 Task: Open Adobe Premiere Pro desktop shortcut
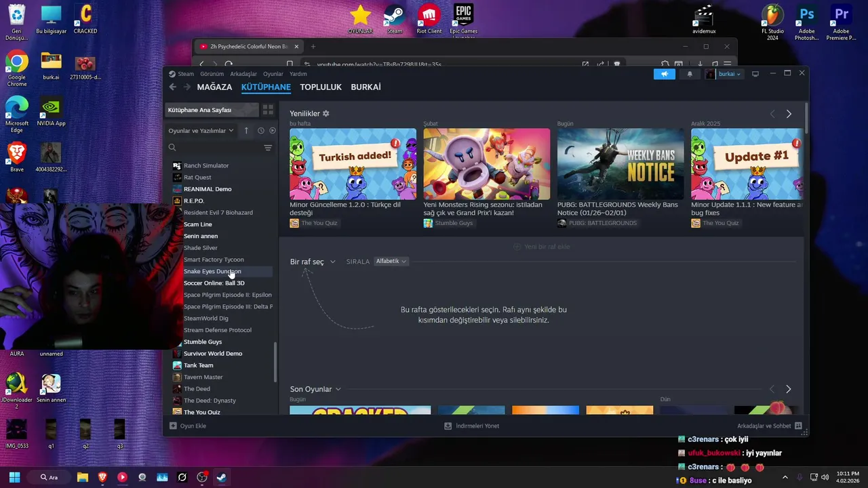tap(841, 22)
